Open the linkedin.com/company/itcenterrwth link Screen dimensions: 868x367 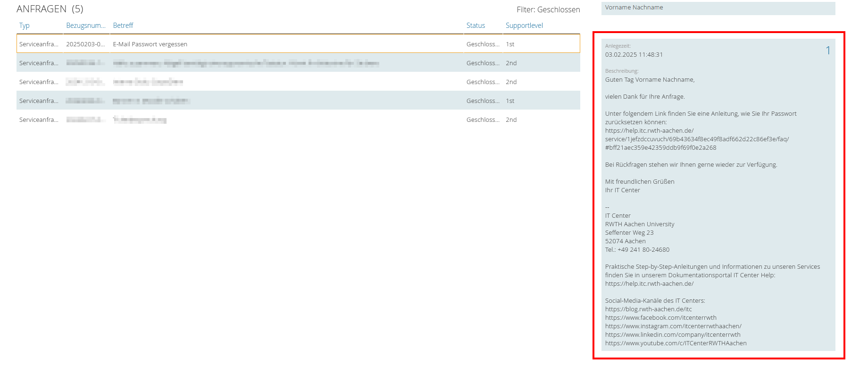673,335
